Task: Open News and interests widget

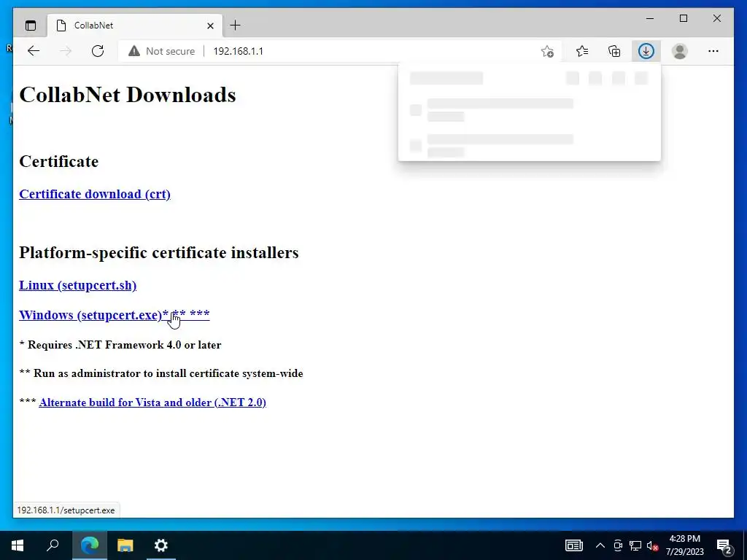Action: tap(574, 545)
